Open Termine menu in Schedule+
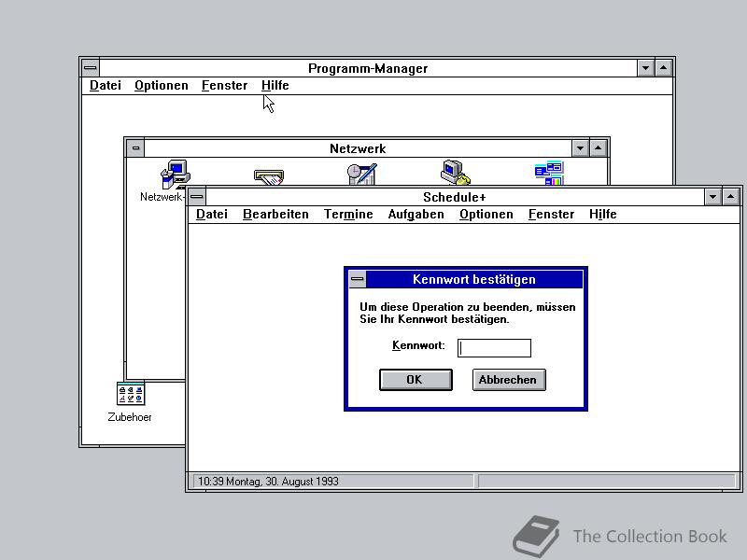 coord(348,215)
